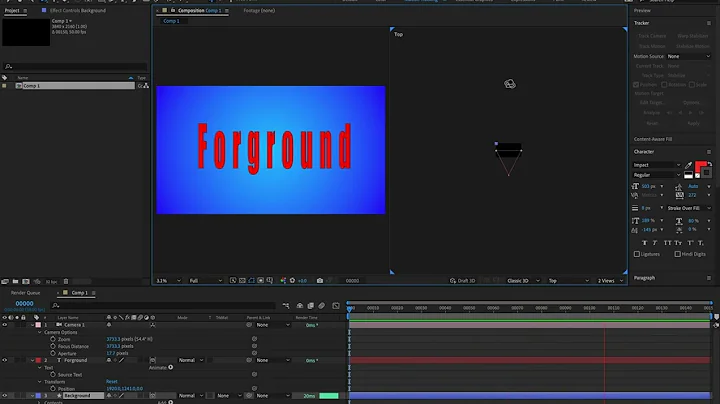This screenshot has height=404, width=720.
Task: Delete selected item with trash icon in Project panel
Action: pos(66,281)
